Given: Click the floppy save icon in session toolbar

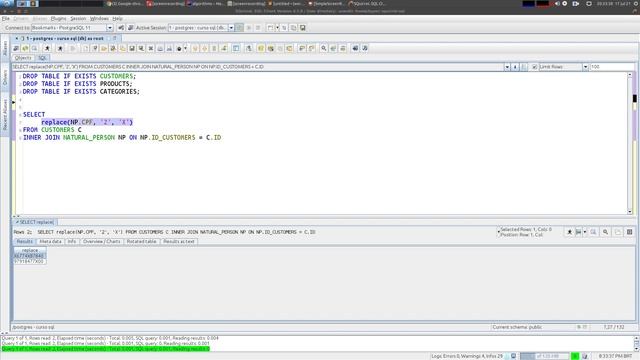Looking at the screenshot, I should (132, 48).
